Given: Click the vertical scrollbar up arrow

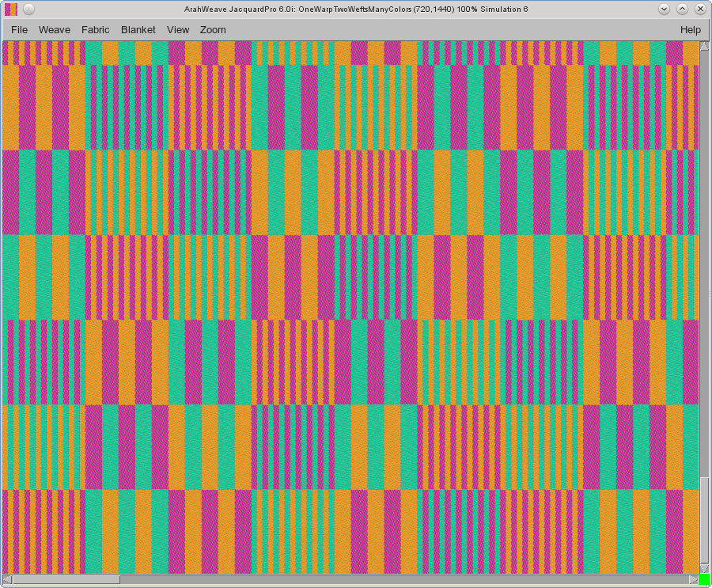Looking at the screenshot, I should [x=704, y=45].
